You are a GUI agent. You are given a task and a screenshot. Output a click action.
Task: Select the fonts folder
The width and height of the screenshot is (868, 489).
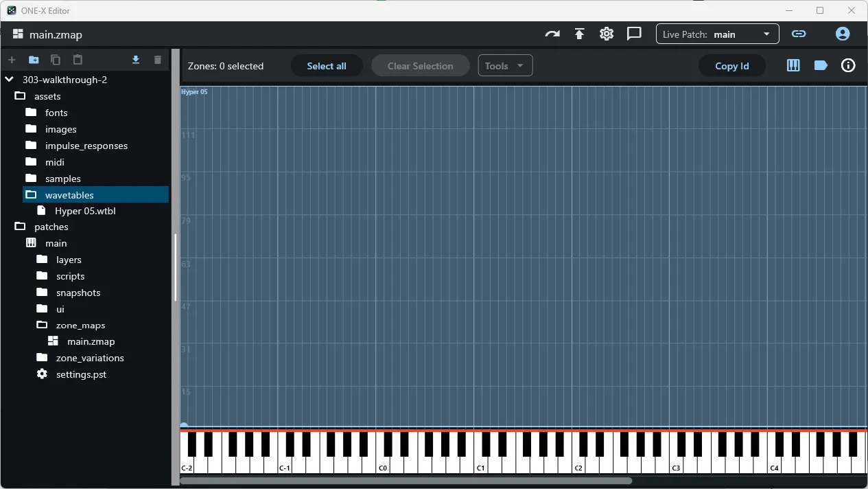tap(56, 113)
